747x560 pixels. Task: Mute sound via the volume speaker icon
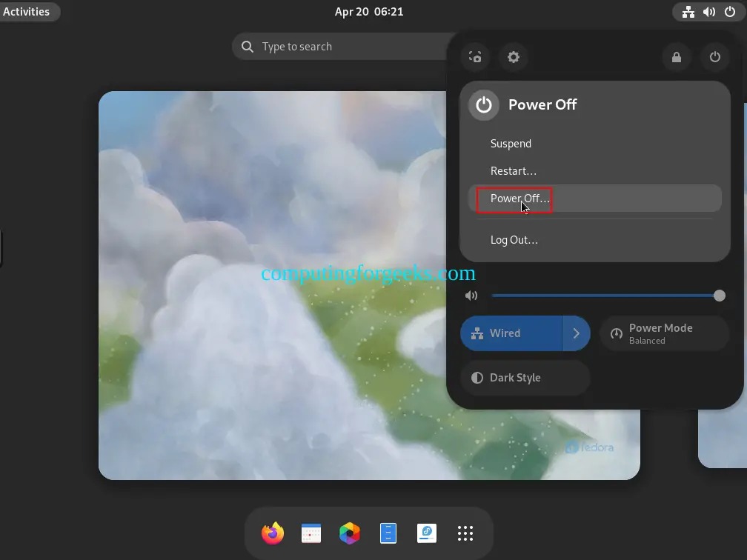[x=471, y=296]
